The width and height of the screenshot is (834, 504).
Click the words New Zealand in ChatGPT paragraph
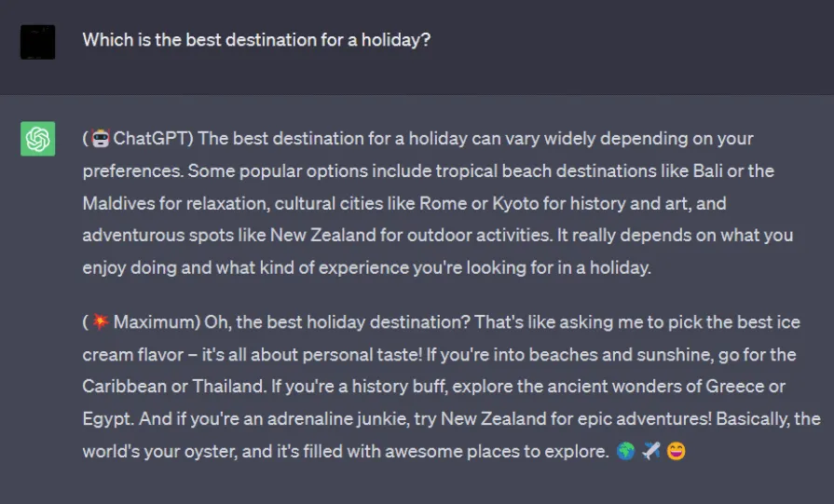322,235
